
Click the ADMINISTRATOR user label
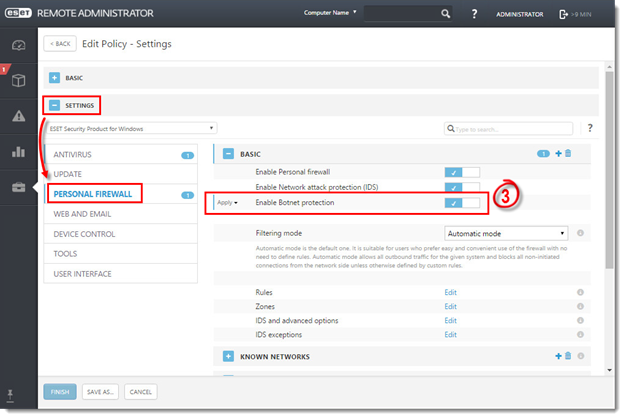pos(519,14)
